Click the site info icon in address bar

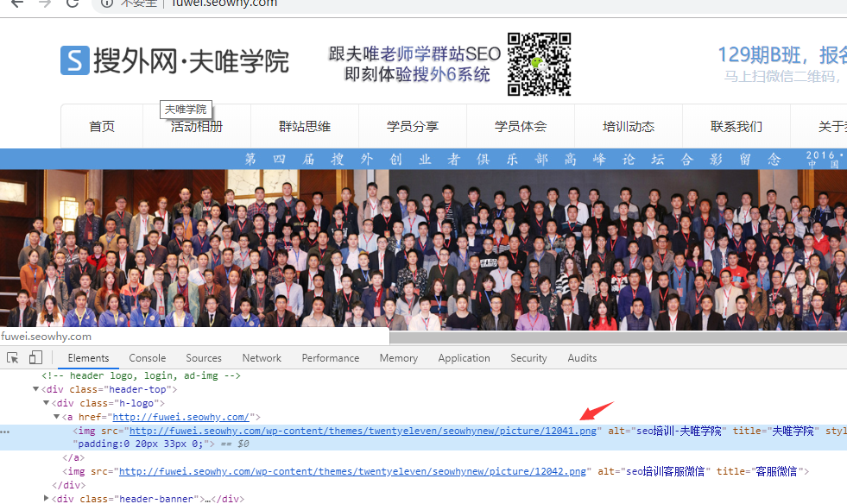point(107,3)
